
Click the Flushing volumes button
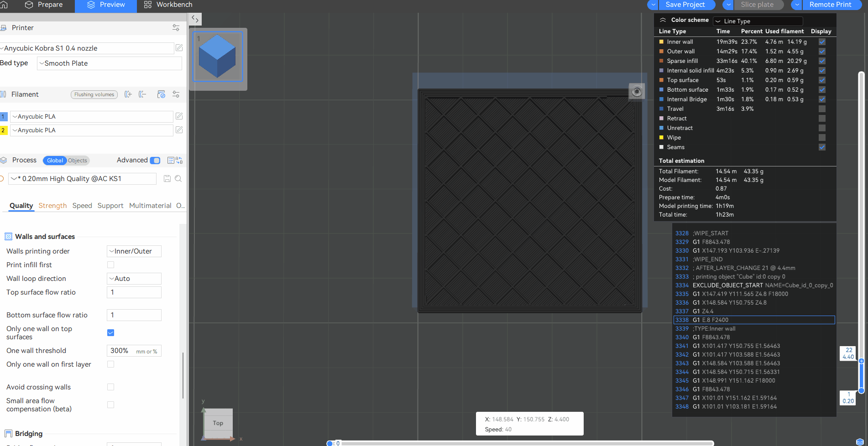pyautogui.click(x=94, y=94)
